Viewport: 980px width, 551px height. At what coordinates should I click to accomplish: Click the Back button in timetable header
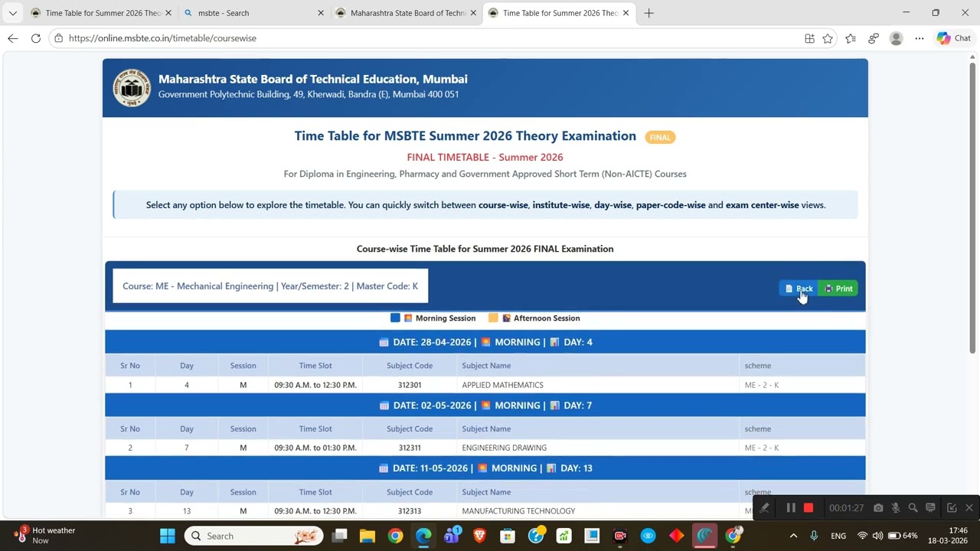[x=799, y=289]
